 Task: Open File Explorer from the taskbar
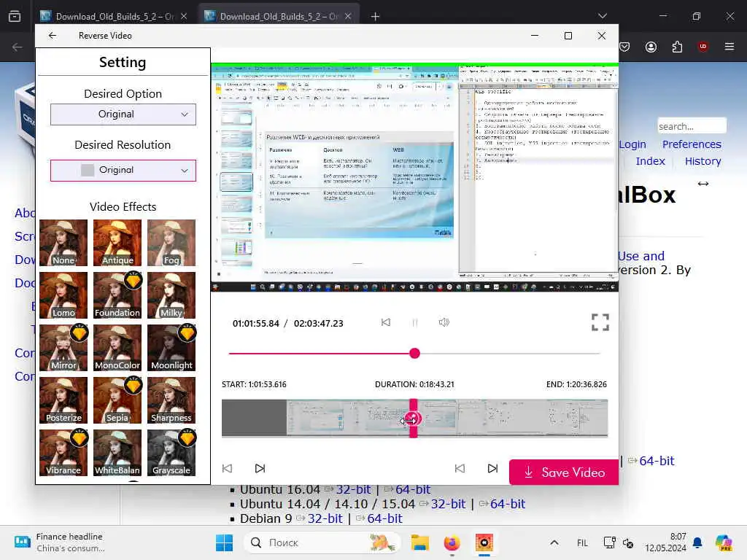point(420,542)
